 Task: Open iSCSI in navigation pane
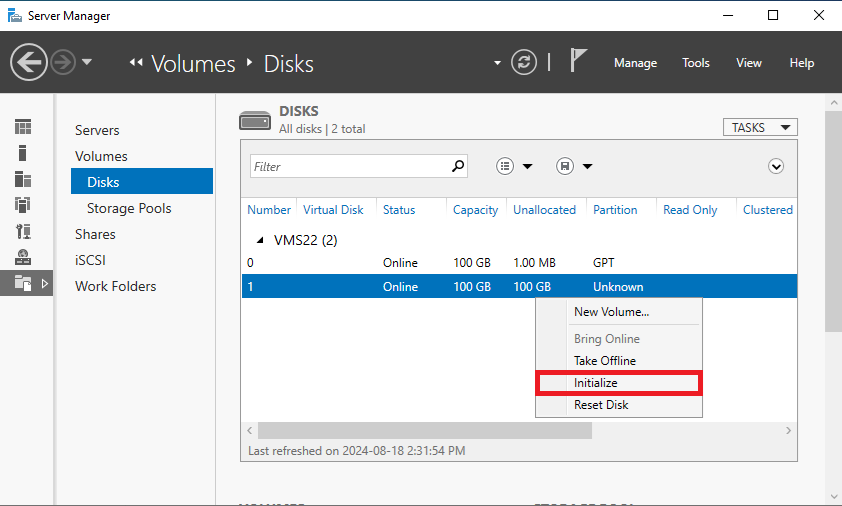90,260
